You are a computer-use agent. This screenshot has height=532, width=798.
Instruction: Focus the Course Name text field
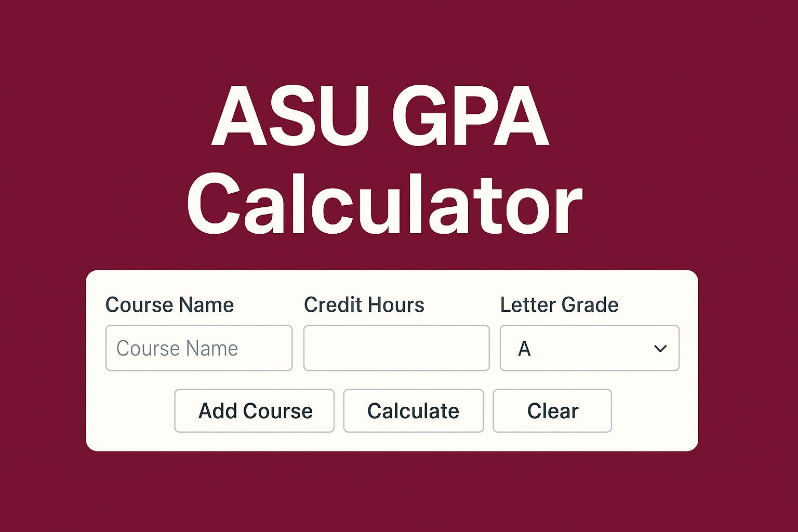click(199, 348)
